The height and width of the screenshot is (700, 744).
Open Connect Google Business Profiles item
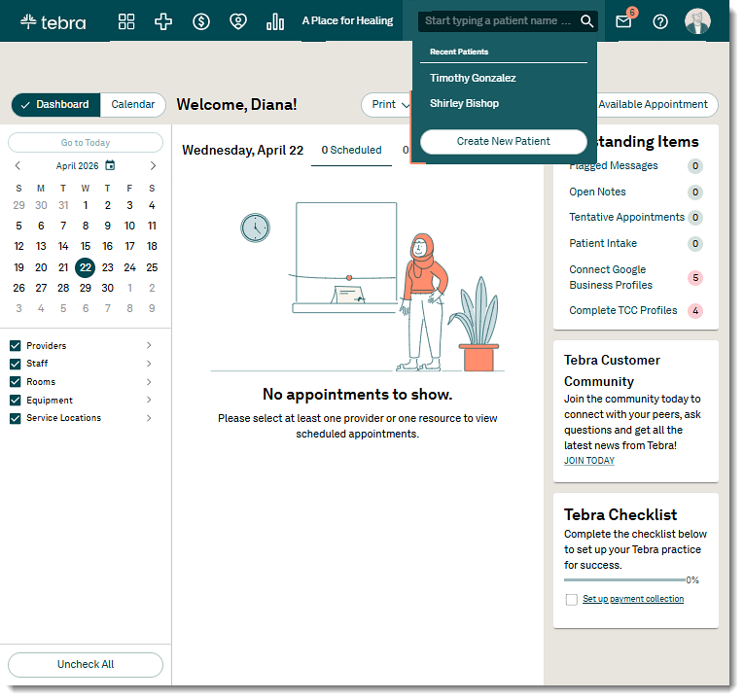tap(611, 277)
